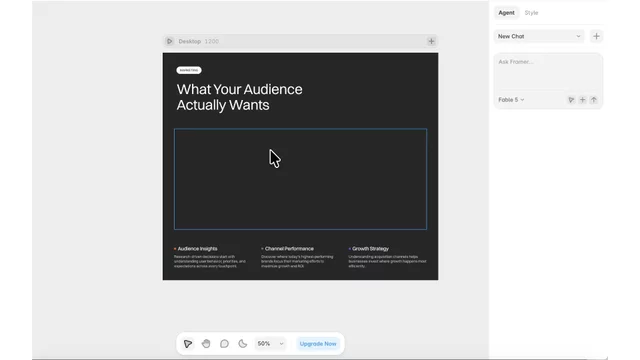Add a breakpoint with the Desktop plus icon
Viewport: 640px width, 360px height.
(x=431, y=41)
